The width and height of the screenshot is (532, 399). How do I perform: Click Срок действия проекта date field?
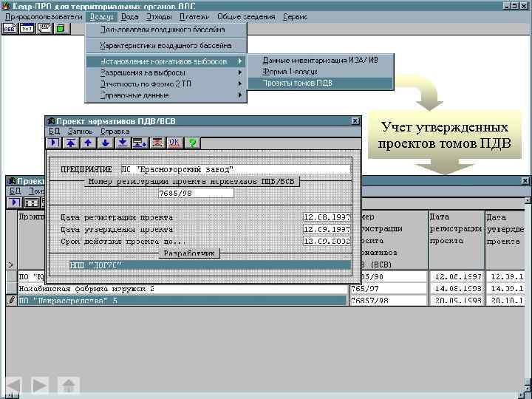coord(327,241)
